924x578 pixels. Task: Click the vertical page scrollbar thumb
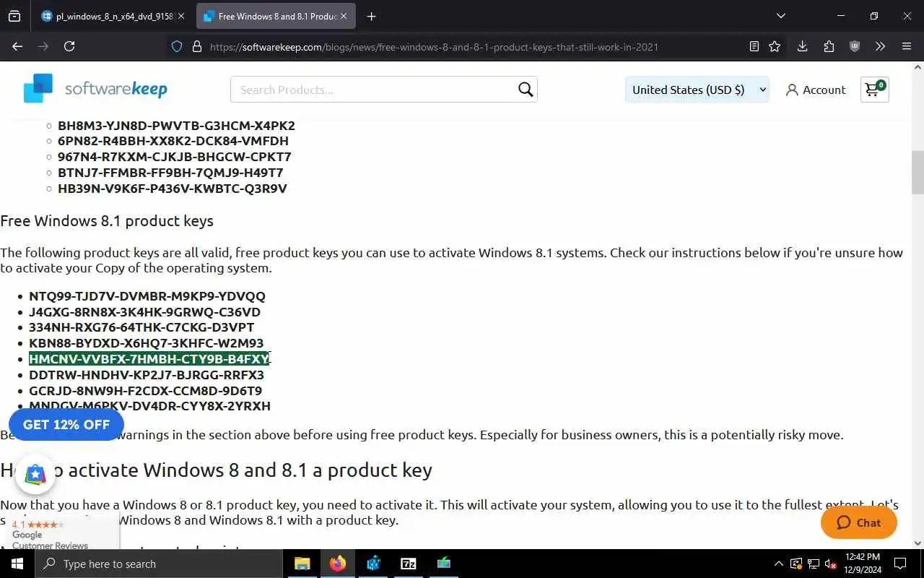pyautogui.click(x=918, y=173)
